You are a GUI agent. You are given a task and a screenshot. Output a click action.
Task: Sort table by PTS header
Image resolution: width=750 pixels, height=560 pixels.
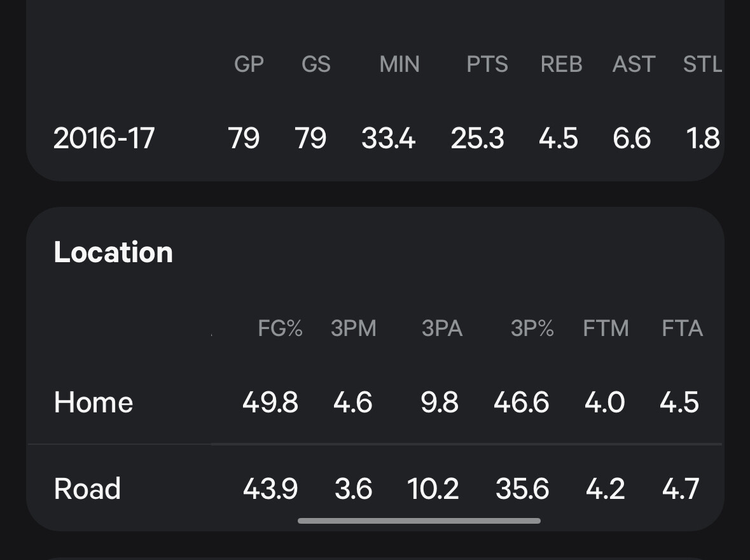(487, 64)
